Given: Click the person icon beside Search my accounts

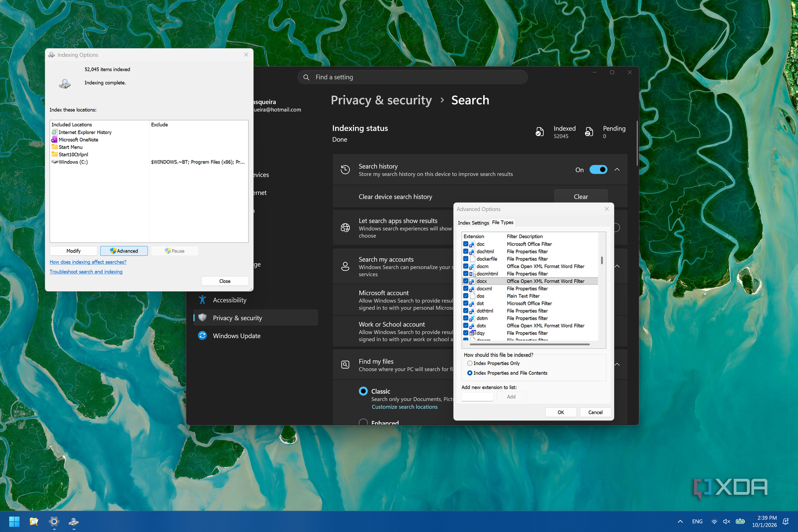Looking at the screenshot, I should (345, 266).
